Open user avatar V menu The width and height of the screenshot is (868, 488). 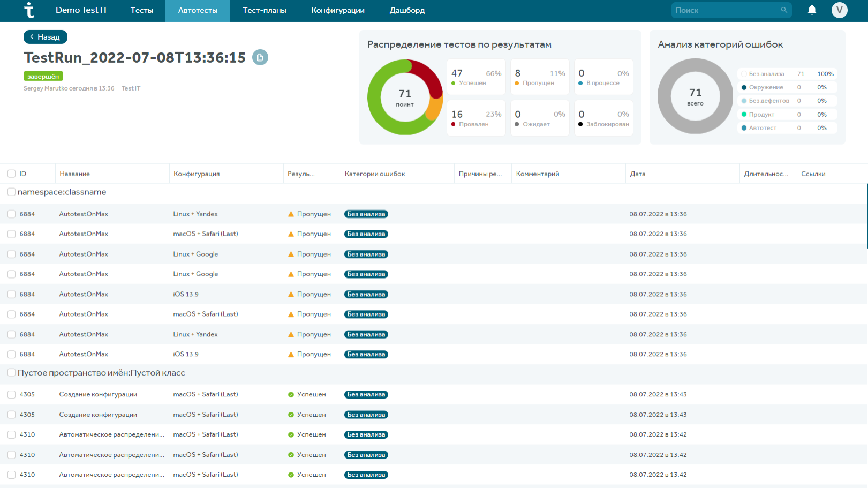pyautogui.click(x=839, y=10)
